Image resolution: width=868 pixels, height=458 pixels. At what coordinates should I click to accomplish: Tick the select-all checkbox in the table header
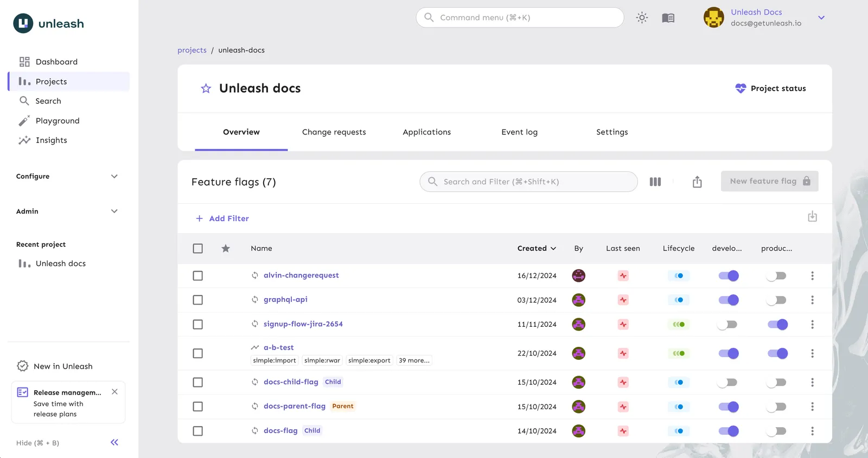198,248
